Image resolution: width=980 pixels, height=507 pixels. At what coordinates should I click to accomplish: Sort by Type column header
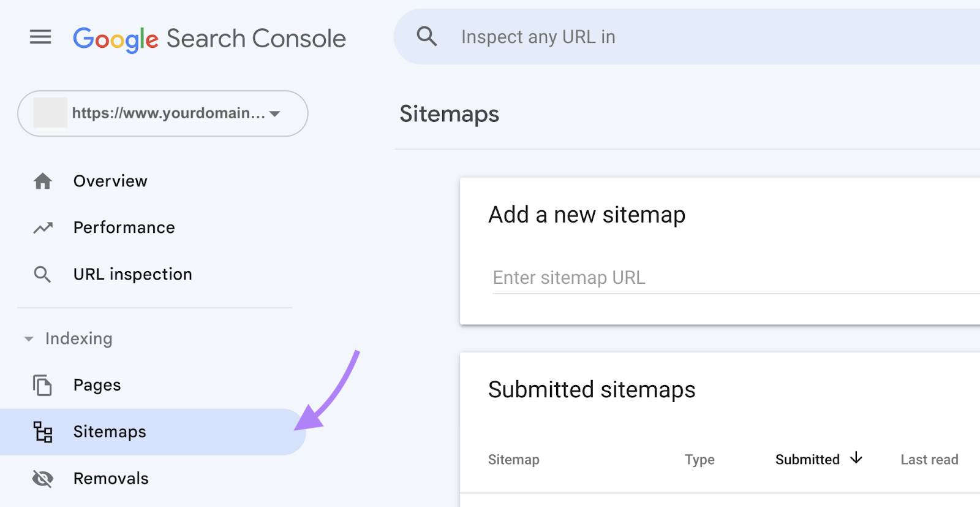point(699,460)
